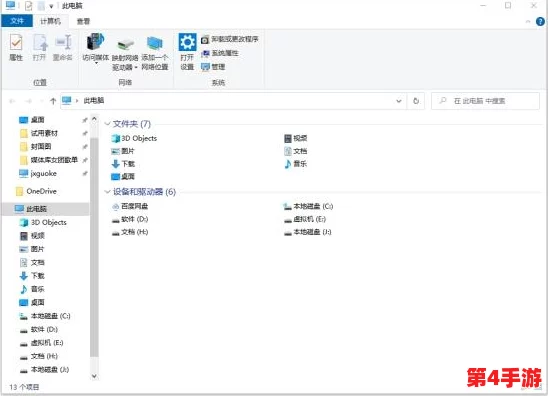Open the quick access toolbar customize dropdown

click(x=51, y=6)
